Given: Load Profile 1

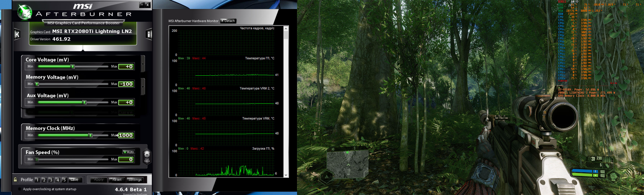Looking at the screenshot, I should pos(37,180).
